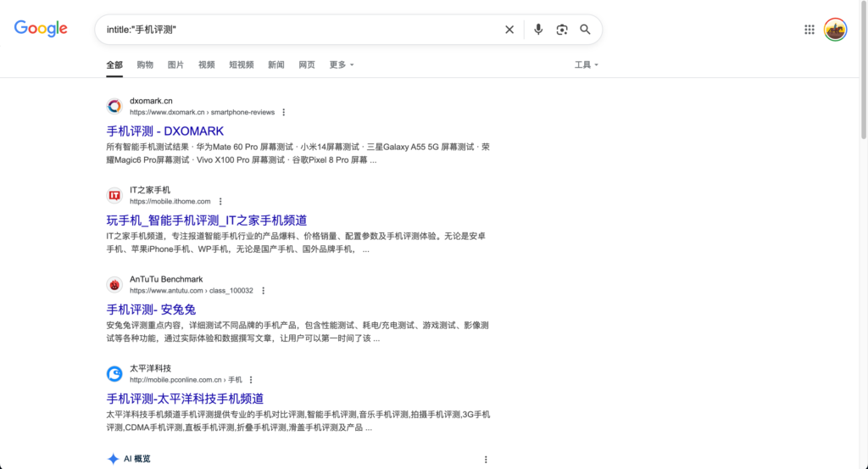
Task: Click the Google logo
Action: pos(41,29)
